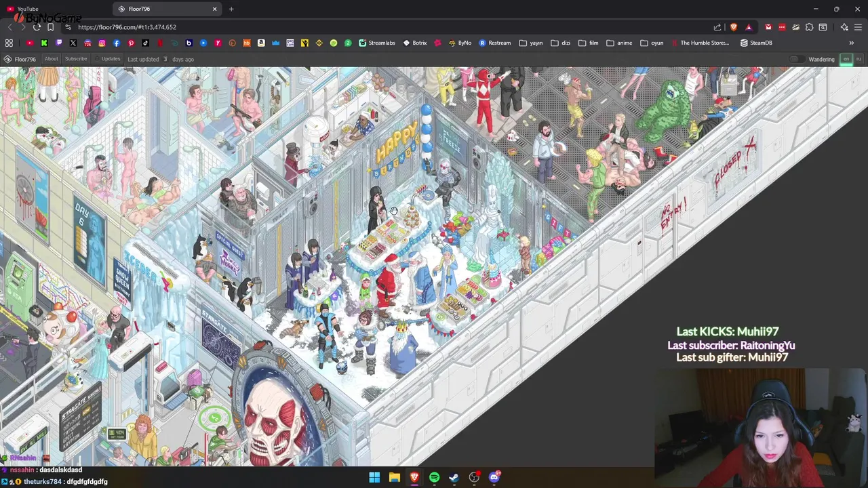Open the 'dizi' bookmarks folder
868x488 pixels.
pyautogui.click(x=560, y=43)
